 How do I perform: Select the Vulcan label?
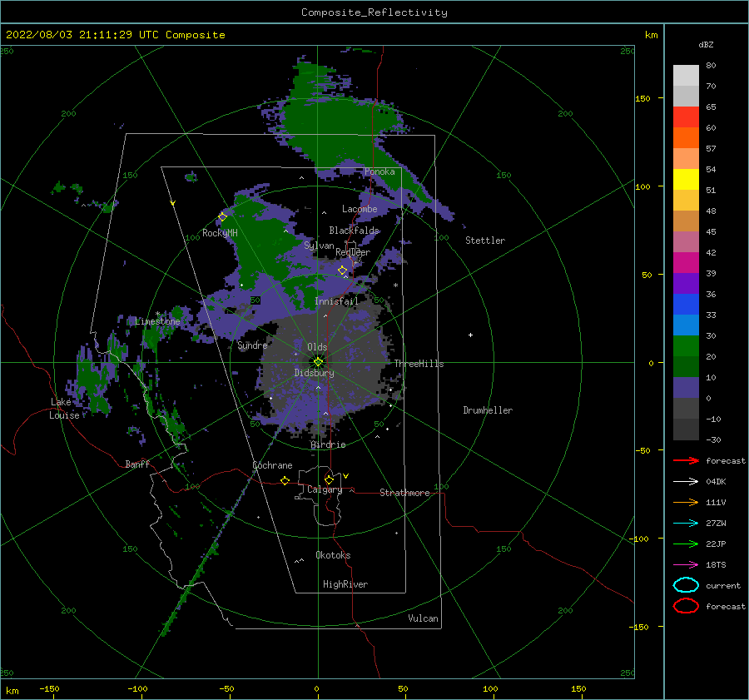(424, 618)
